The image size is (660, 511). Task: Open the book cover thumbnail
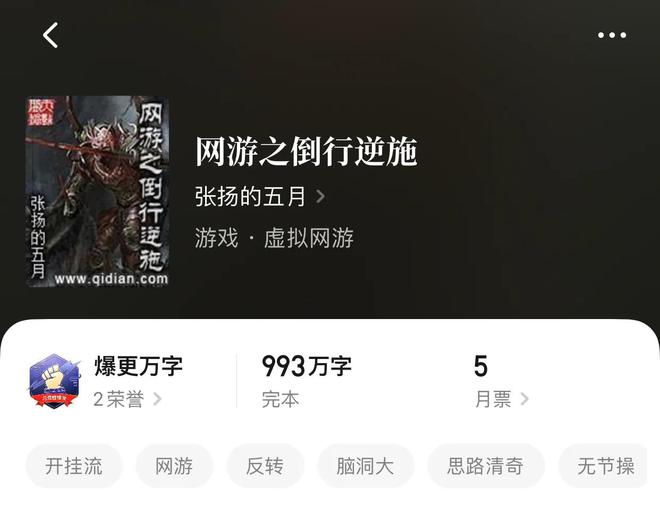point(98,192)
